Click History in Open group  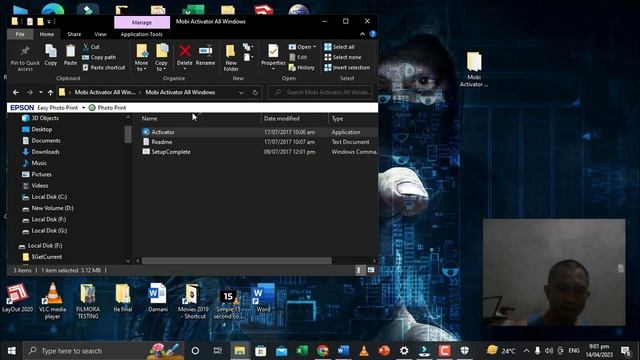click(302, 68)
